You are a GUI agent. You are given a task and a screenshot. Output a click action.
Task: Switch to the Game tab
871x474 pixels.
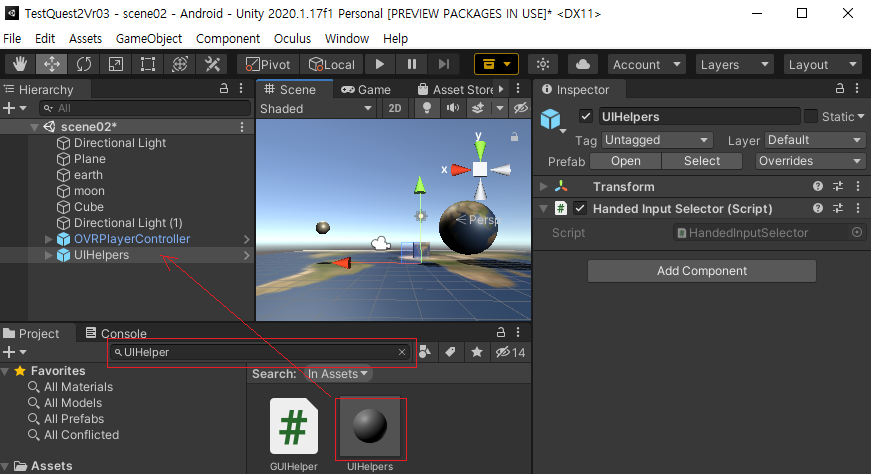tap(366, 89)
